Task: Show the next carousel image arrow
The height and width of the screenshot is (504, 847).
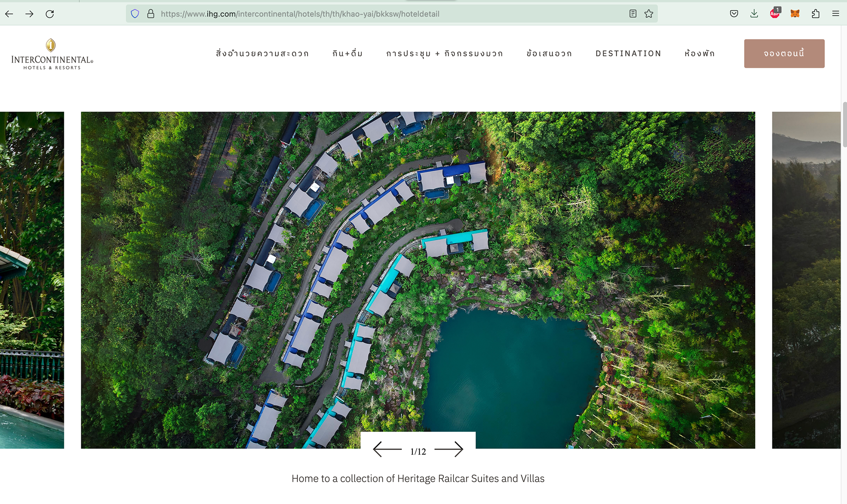Action: (449, 449)
